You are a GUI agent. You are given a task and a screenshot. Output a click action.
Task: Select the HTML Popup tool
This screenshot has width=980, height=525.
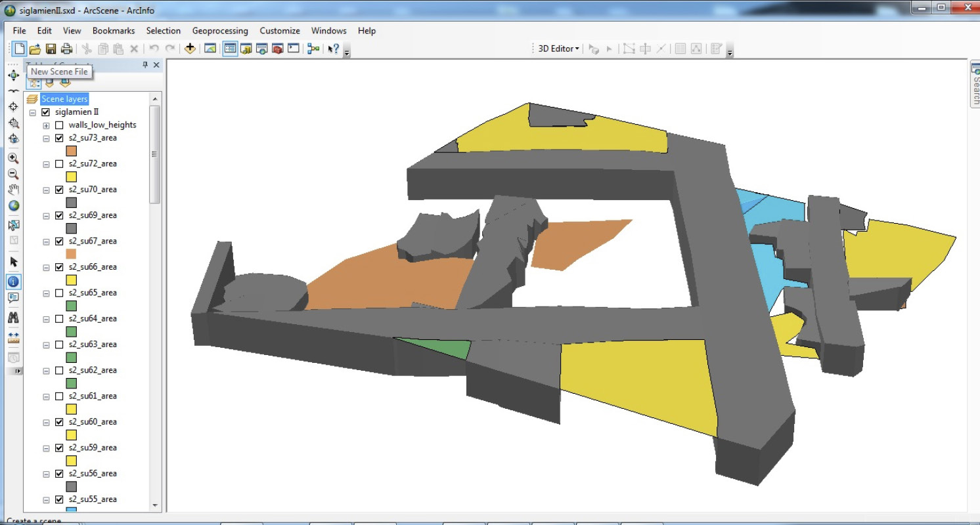click(13, 297)
